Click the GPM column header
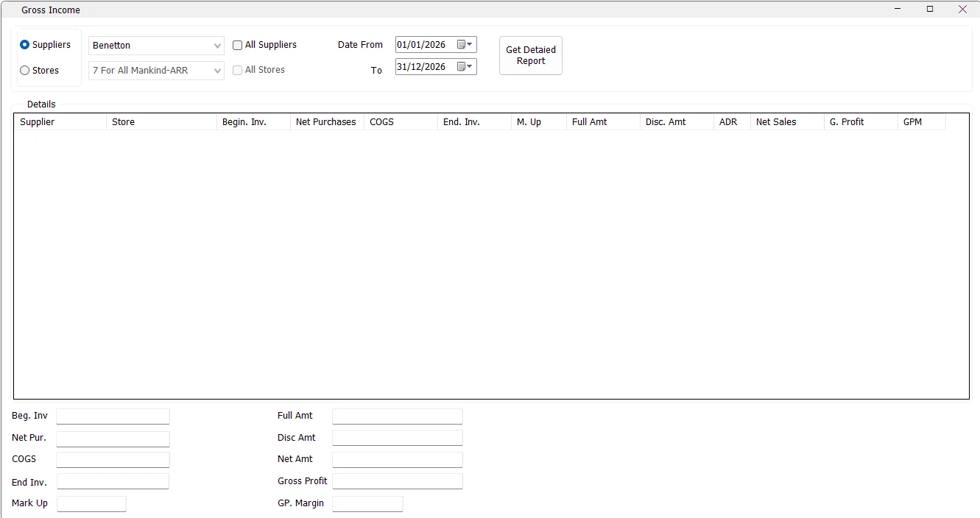980x518 pixels. 922,122
